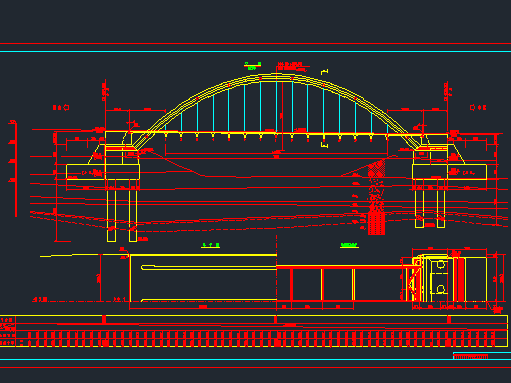Select the right abutment pile cap block
The width and height of the screenshot is (511, 383).
[449, 172]
